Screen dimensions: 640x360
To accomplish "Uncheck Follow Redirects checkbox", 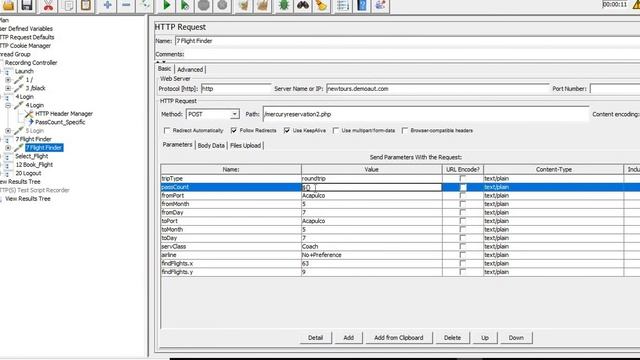I will pyautogui.click(x=233, y=131).
